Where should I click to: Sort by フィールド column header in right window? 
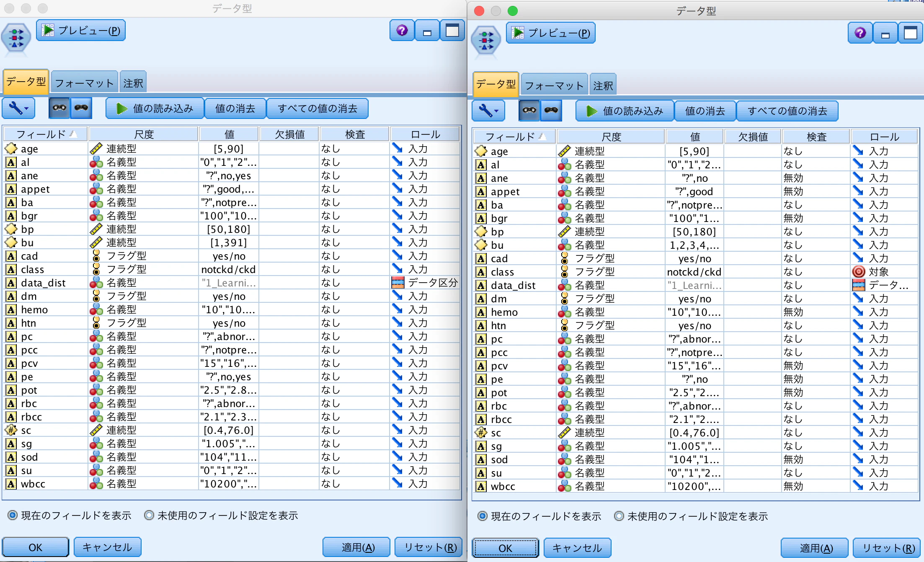pos(515,137)
